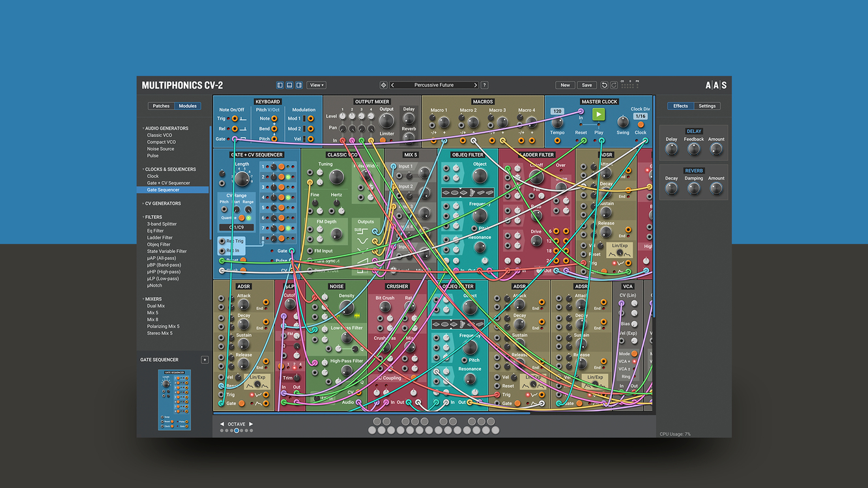Click the Reverb effect header toggle
Viewport: 868px width, 488px height.
tap(694, 171)
